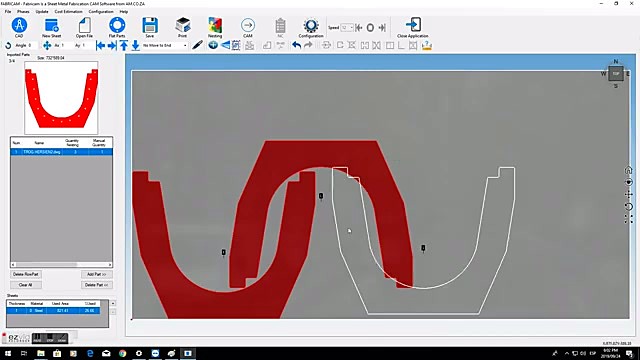Click the stop circle in speed controls
640x360 pixels.
click(370, 28)
